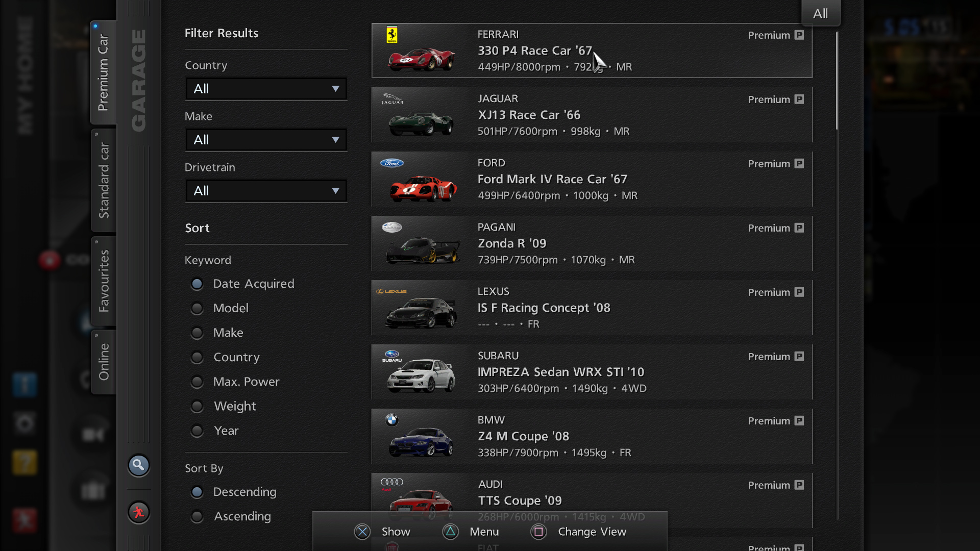This screenshot has width=980, height=551.
Task: Switch to the Standard car tab
Action: [104, 181]
